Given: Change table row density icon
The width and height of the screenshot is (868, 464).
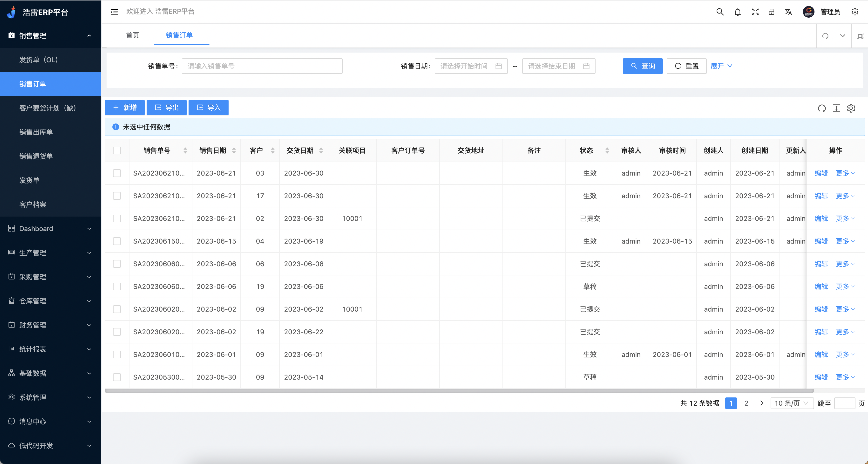Looking at the screenshot, I should click(836, 108).
